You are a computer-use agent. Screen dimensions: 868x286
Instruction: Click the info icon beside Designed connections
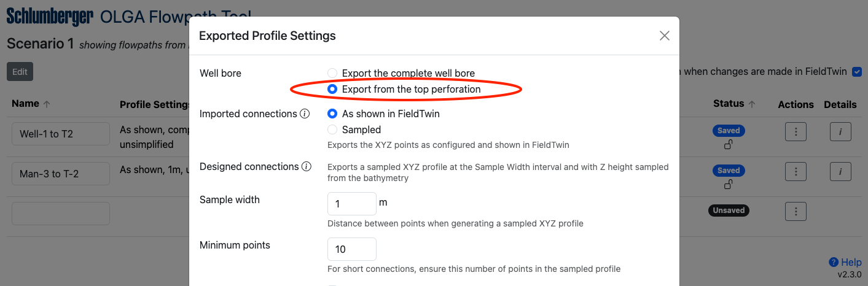coord(306,167)
